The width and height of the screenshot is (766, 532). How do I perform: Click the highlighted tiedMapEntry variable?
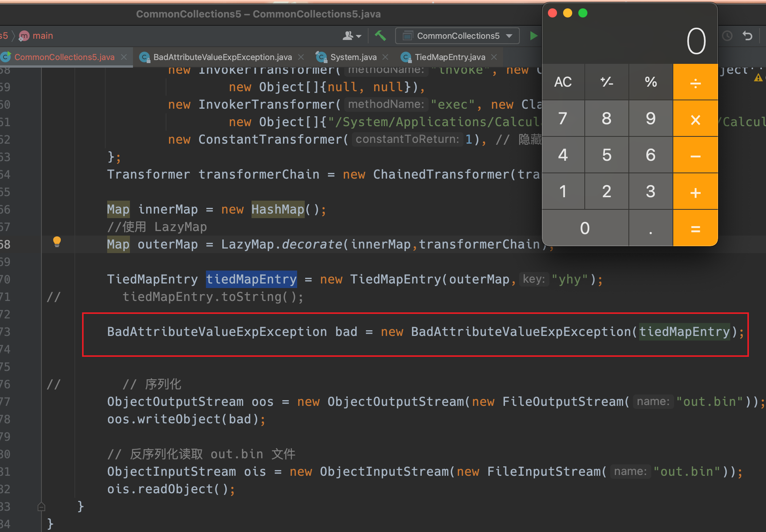coord(251,279)
